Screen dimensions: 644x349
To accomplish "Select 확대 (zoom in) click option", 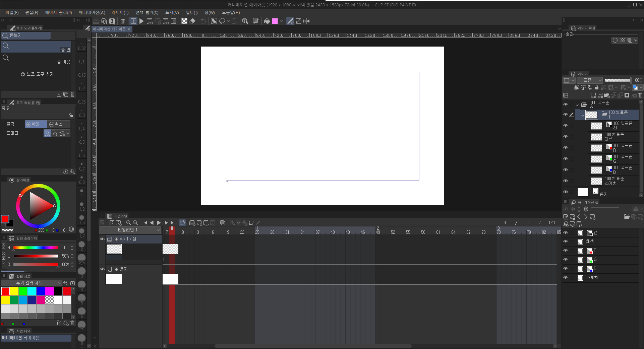I will click(x=36, y=124).
